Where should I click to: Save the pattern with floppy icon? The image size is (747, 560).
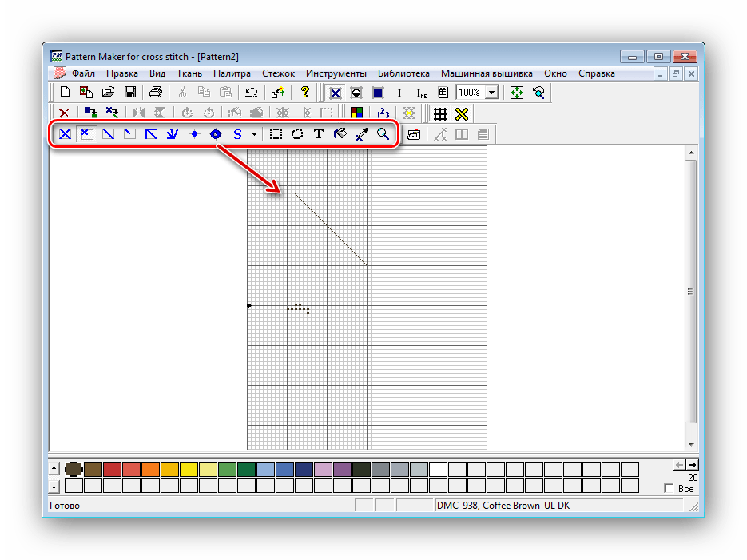point(129,93)
